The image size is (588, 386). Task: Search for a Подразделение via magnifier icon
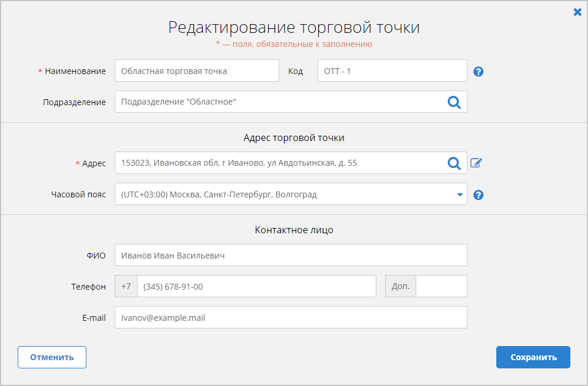click(x=454, y=102)
